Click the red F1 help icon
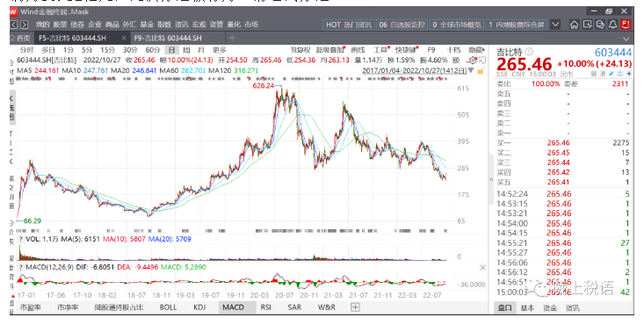The width and height of the screenshot is (644, 325). (626, 25)
